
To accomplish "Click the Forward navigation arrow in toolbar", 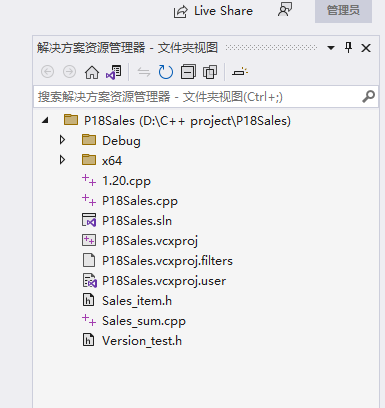I will (x=69, y=72).
